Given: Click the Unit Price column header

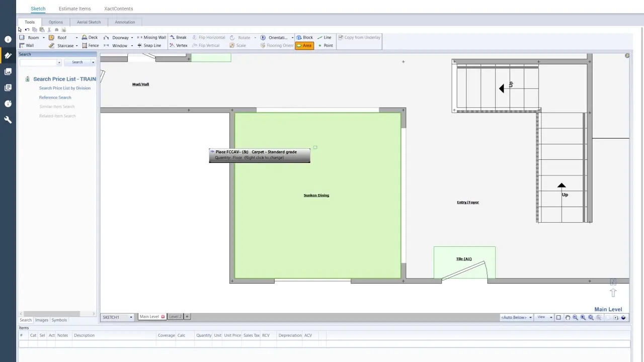Looking at the screenshot, I should point(232,335).
